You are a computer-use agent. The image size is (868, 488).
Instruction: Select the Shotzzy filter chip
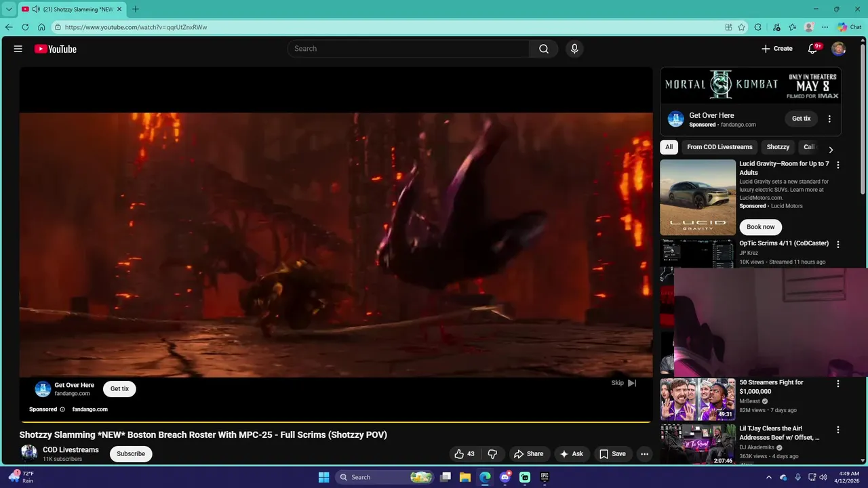(778, 147)
